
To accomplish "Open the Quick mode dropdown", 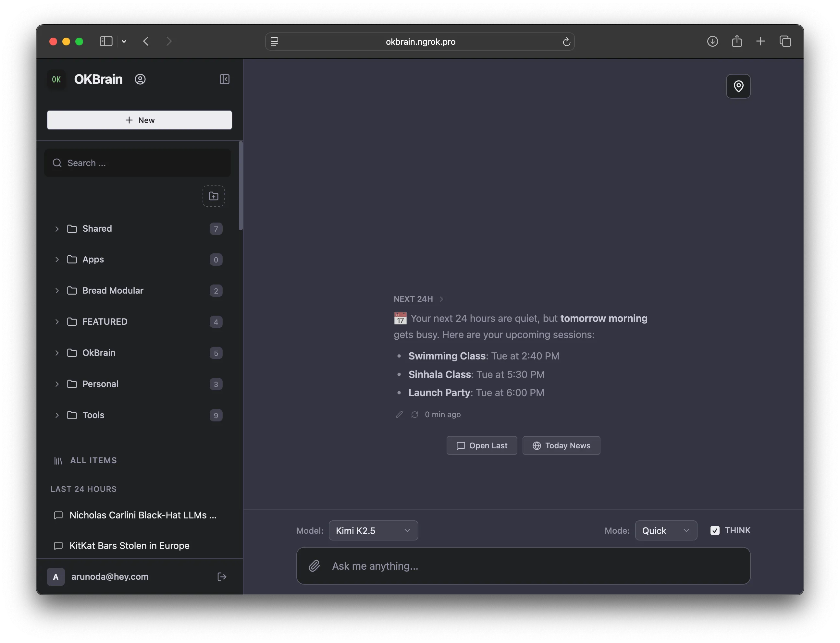I will click(665, 530).
